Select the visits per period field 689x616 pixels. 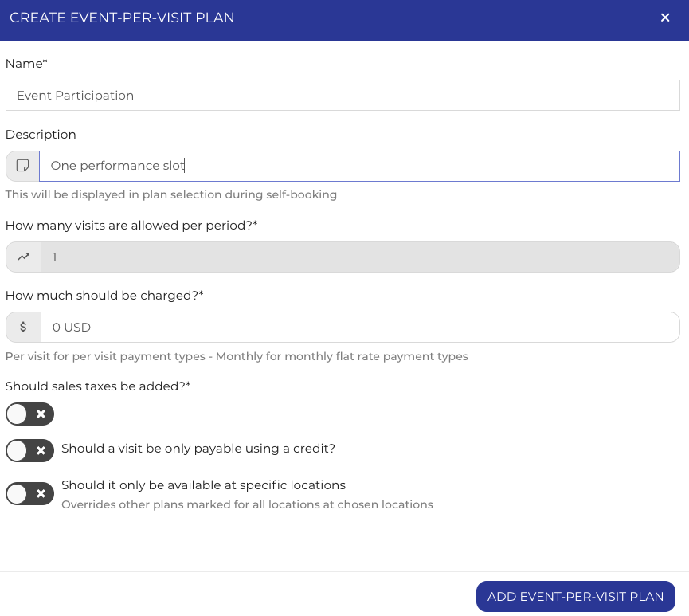click(358, 257)
